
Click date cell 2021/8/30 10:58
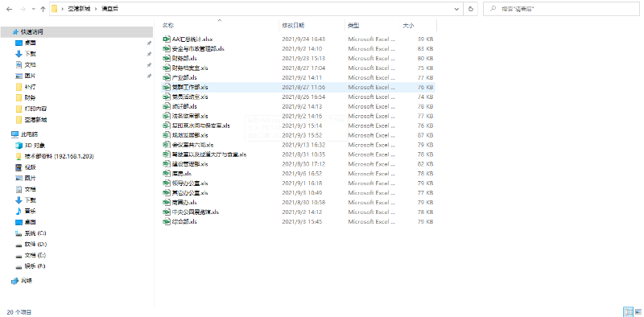click(303, 203)
